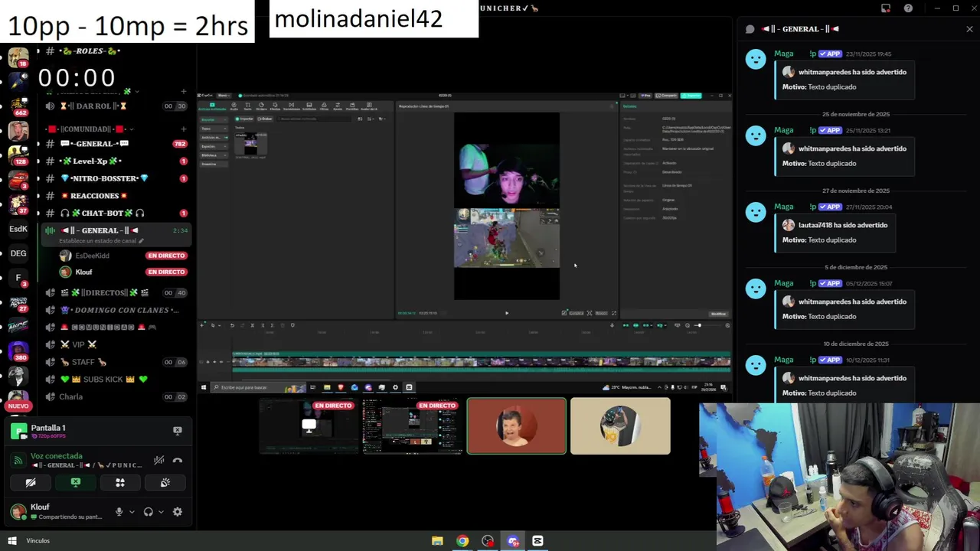Focus second EN DIRECTO stream thumbnail
This screenshot has height=551, width=980.
413,425
